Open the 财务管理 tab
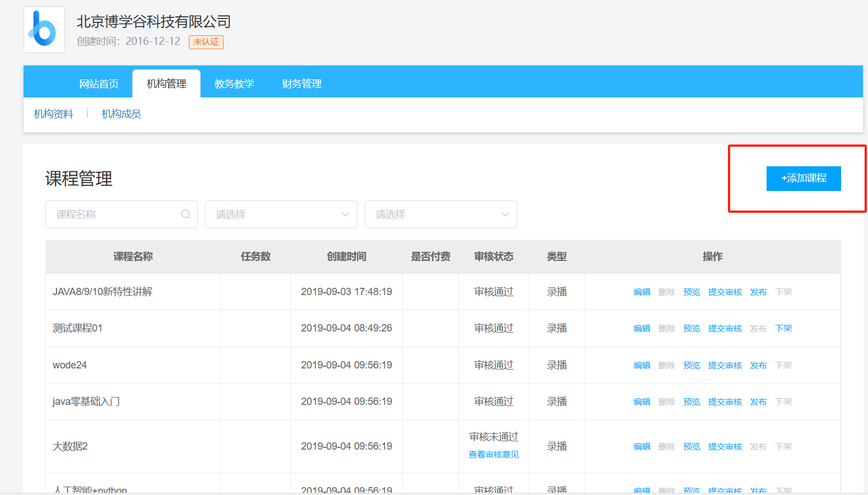 point(302,84)
